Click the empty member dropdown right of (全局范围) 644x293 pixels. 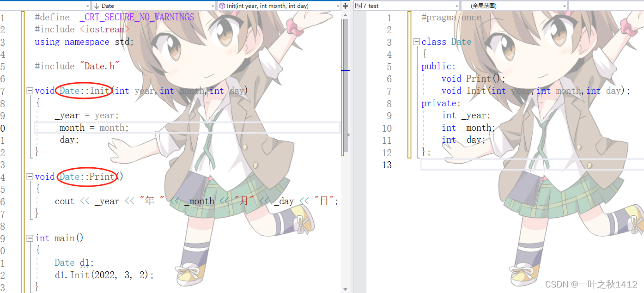coord(606,6)
